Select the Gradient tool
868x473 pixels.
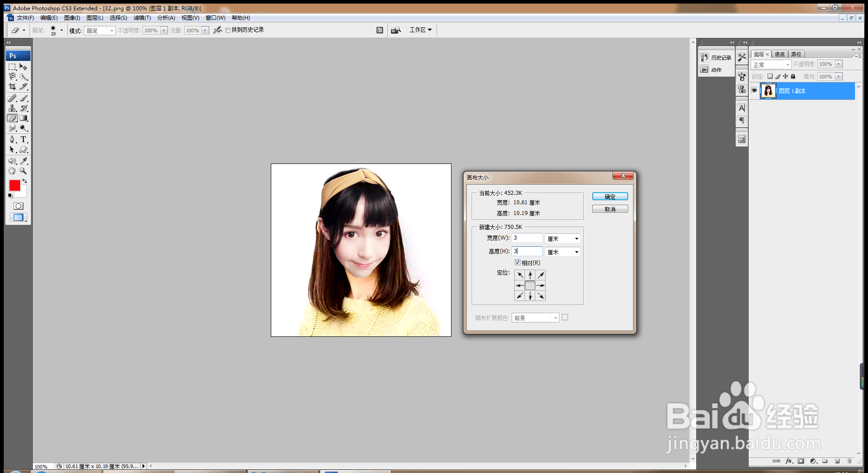click(24, 118)
